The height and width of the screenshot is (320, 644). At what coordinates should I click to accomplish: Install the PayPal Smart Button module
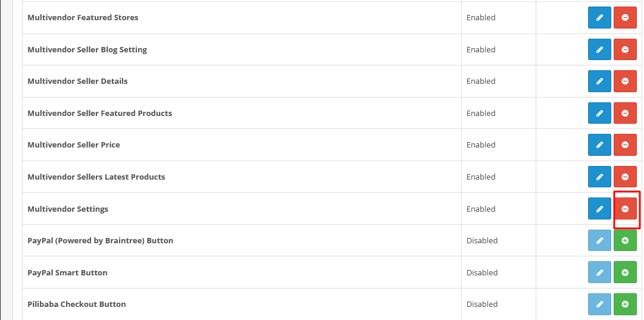[x=625, y=272]
